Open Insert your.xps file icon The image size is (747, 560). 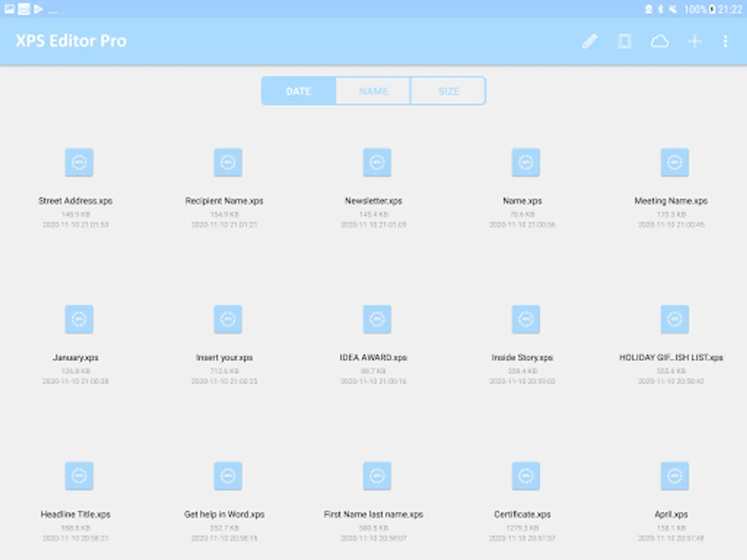click(x=228, y=319)
